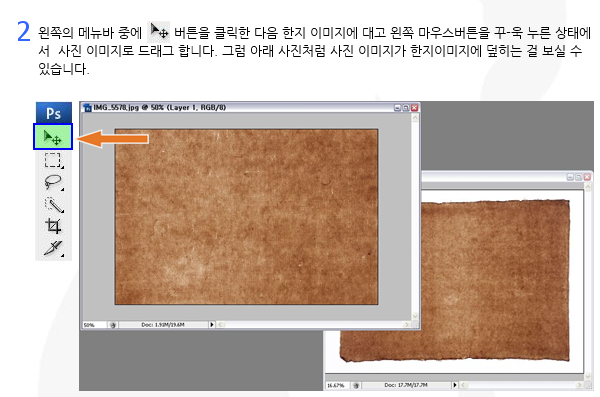This screenshot has height=397, width=600.
Task: Click the 50% zoom field
Action: click(94, 325)
